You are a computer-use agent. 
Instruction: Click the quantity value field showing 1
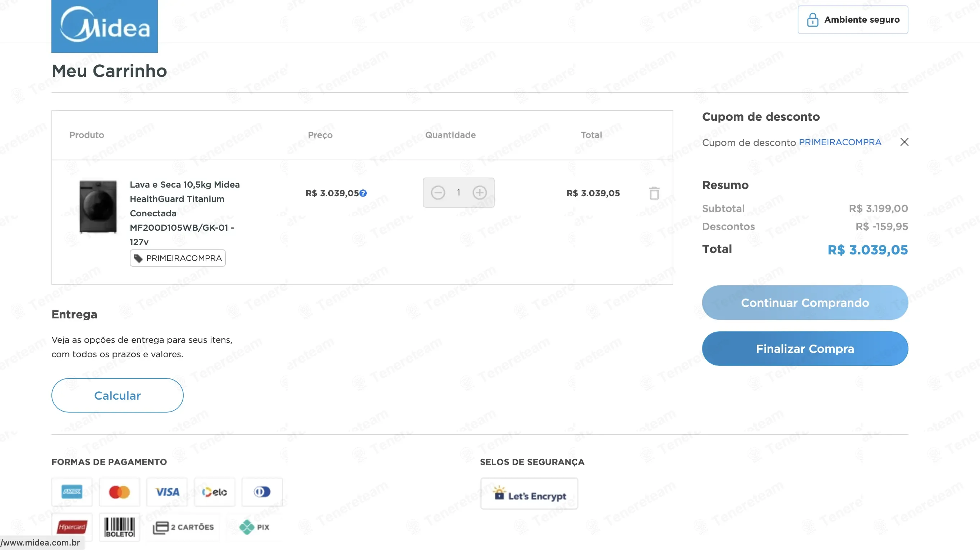pos(458,193)
